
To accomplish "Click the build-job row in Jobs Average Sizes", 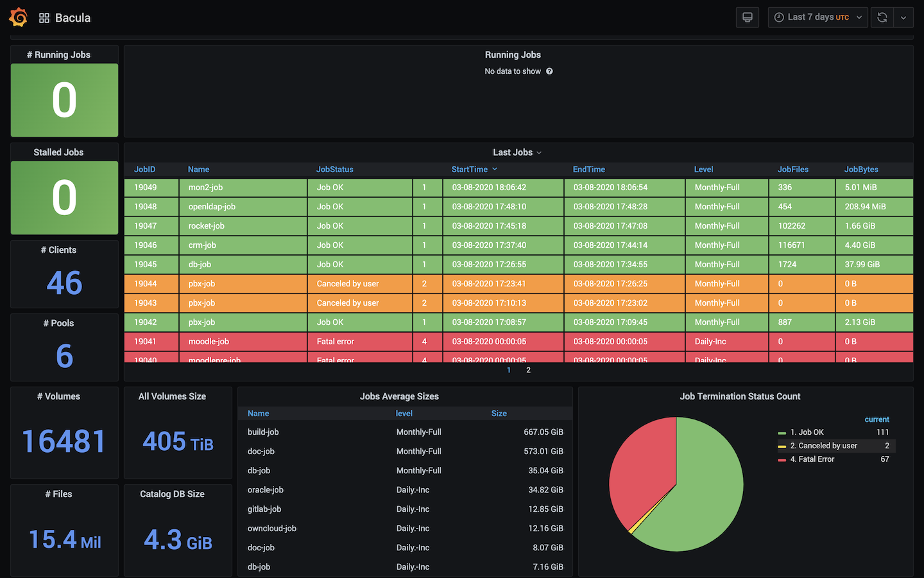I will [x=405, y=432].
